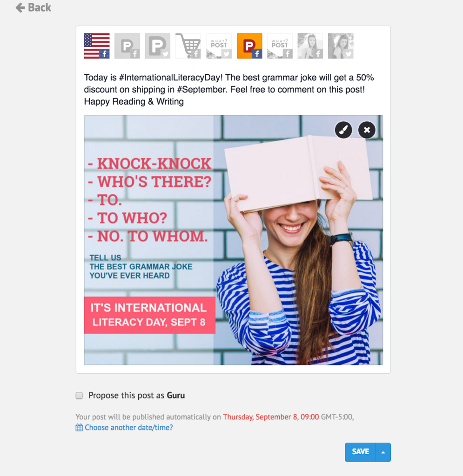Remove the attached image with X
Image resolution: width=463 pixels, height=476 pixels.
coord(367,130)
